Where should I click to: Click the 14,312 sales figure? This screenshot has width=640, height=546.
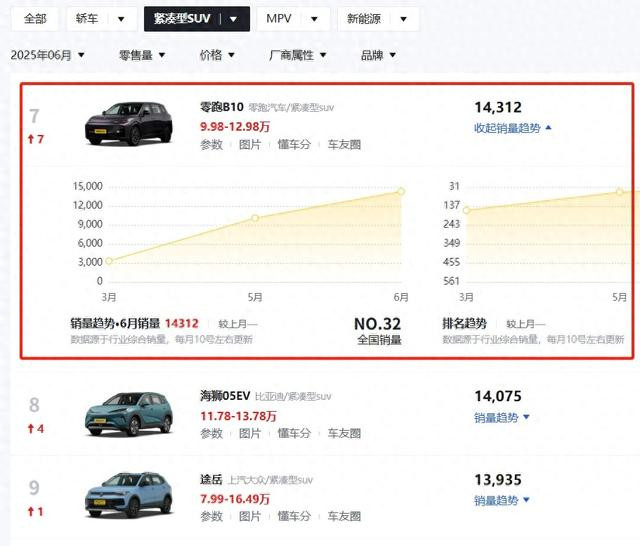pos(498,107)
